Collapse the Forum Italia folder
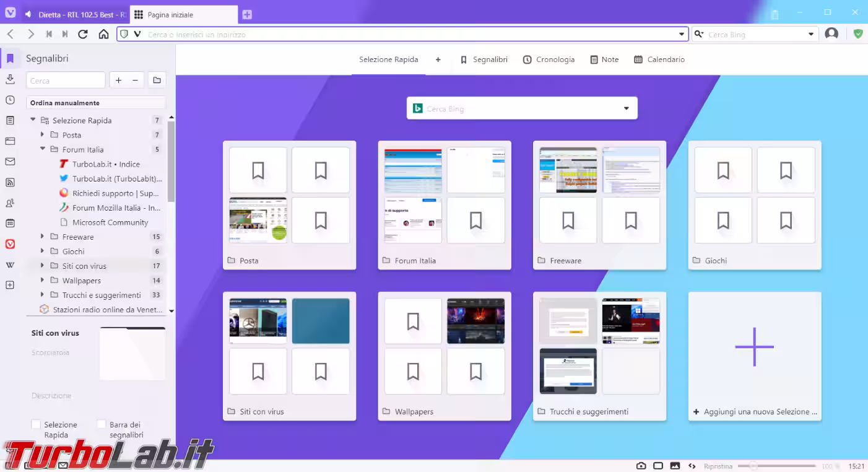868x472 pixels. [x=43, y=149]
